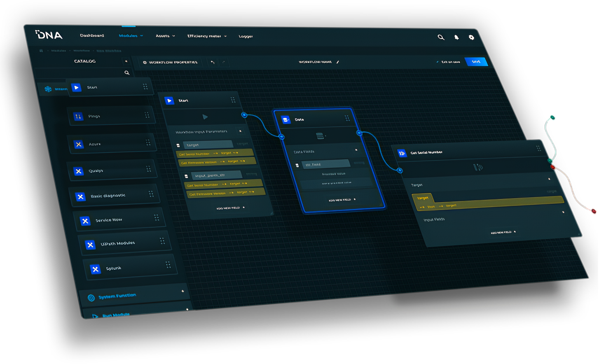The height and width of the screenshot is (364, 599).
Task: Click the Data node header icon
Action: 285,120
